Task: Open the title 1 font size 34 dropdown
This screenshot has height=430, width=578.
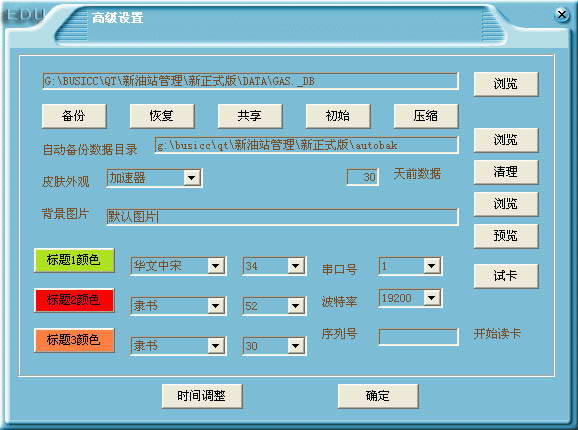Action: point(296,266)
